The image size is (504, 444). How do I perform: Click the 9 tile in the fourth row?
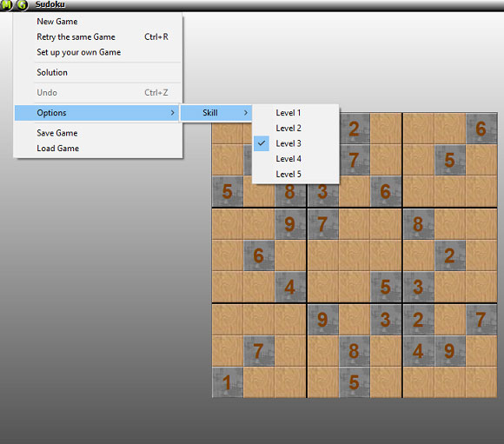[290, 224]
